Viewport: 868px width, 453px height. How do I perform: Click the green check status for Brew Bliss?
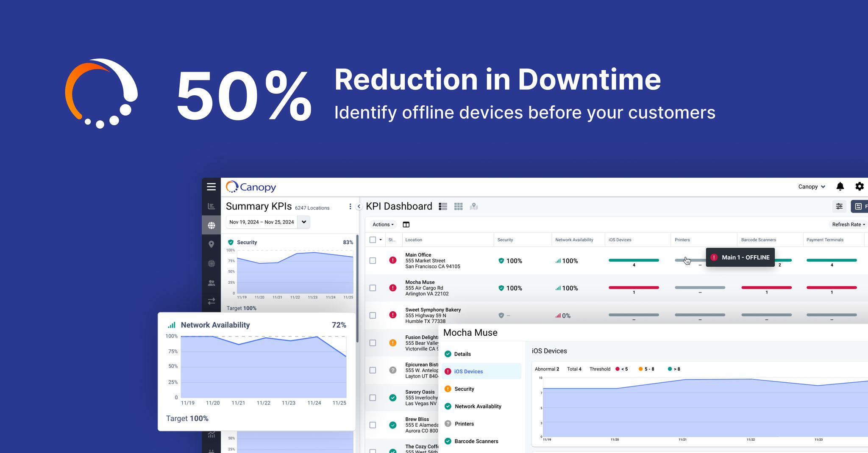[393, 425]
